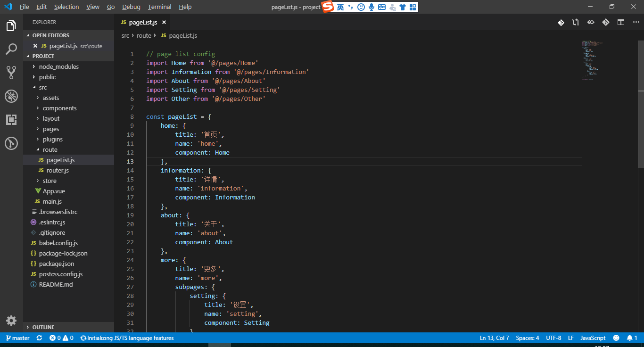Open App.vue in the explorer

(69, 191)
